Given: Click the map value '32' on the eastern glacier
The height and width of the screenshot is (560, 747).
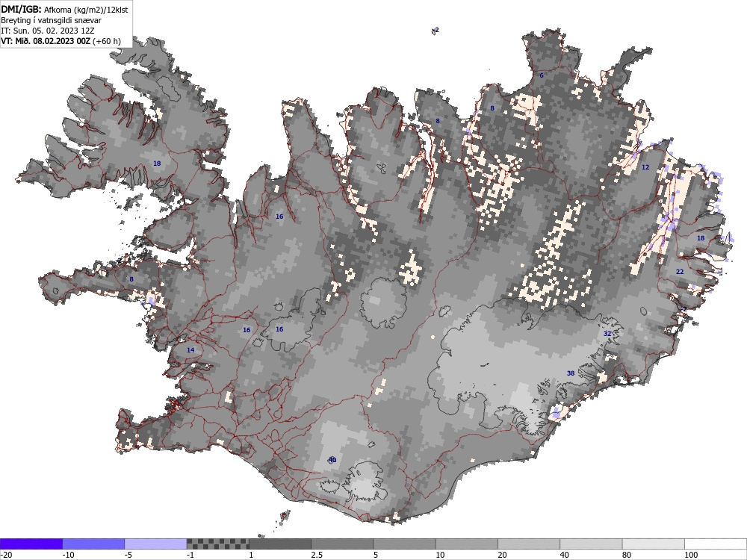Looking at the screenshot, I should pos(607,334).
